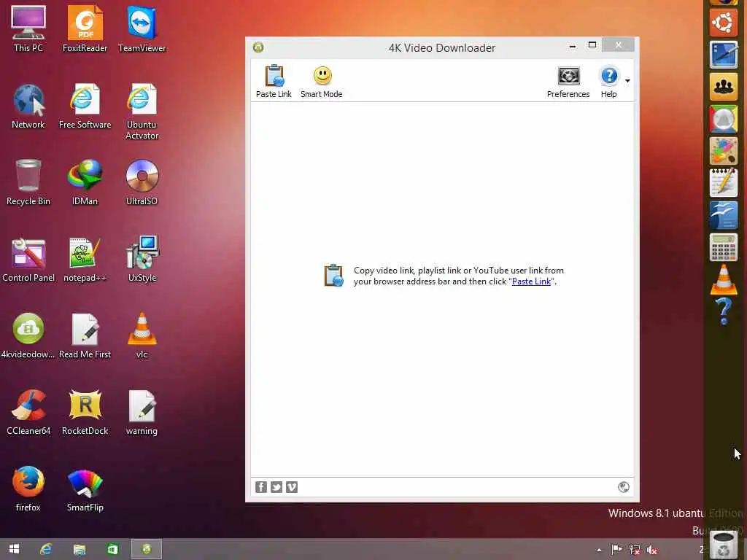Open the Facebook icon in the footer
The width and height of the screenshot is (747, 560).
pyautogui.click(x=261, y=486)
